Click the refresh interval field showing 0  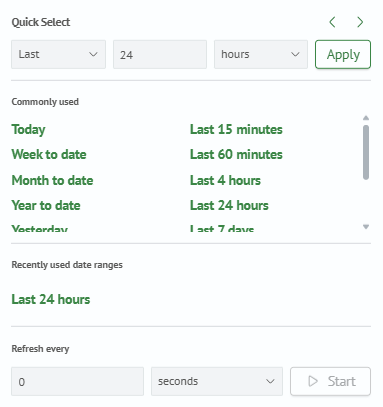click(x=78, y=381)
